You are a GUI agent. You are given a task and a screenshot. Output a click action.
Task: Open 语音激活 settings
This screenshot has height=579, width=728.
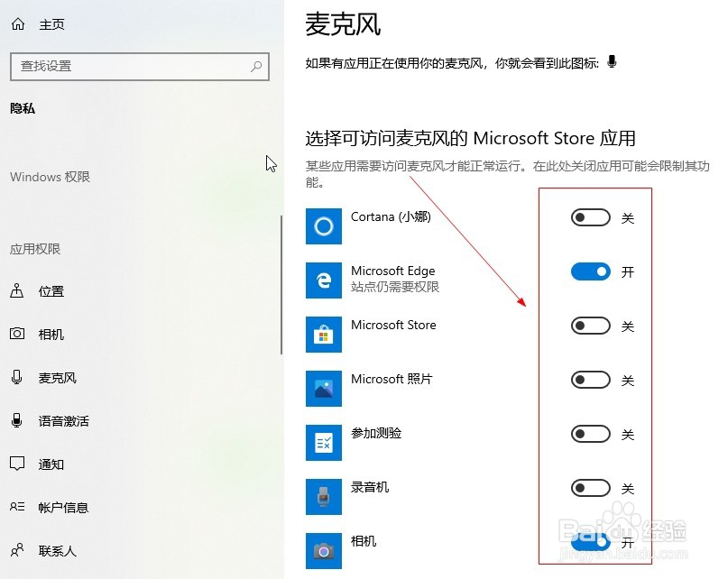(64, 420)
